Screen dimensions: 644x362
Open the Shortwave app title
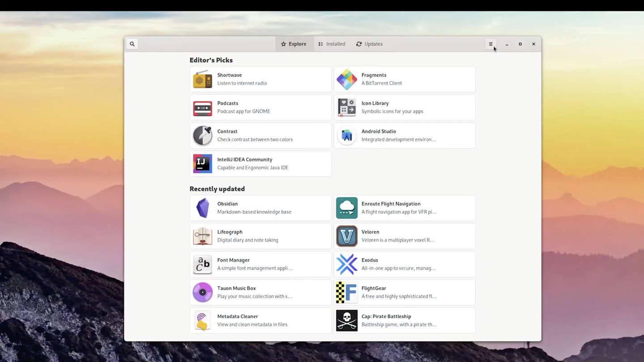[229, 75]
